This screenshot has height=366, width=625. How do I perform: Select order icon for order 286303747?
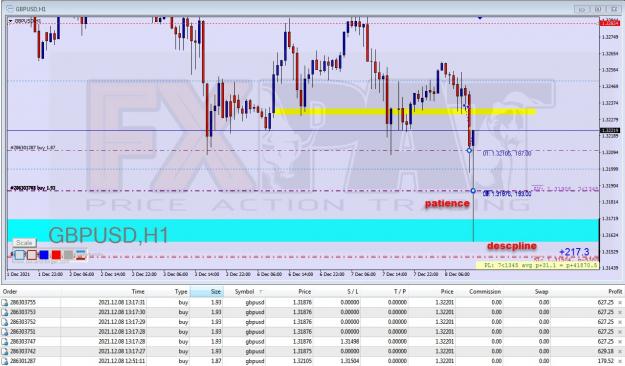(5, 342)
